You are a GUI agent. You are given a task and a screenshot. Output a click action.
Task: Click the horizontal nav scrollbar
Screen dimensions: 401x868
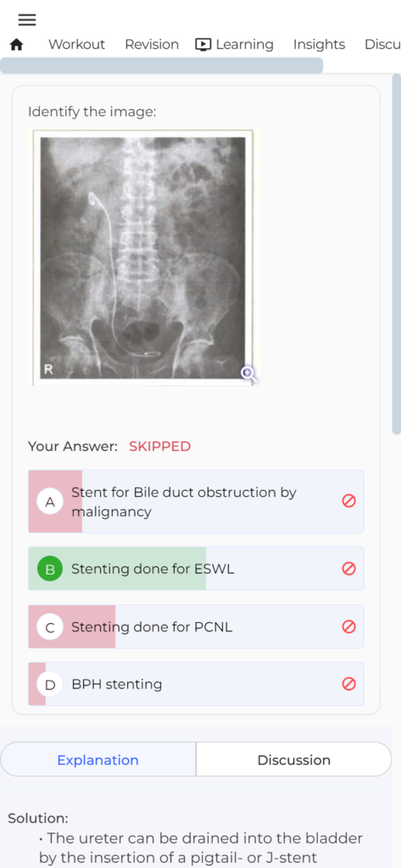tap(161, 65)
